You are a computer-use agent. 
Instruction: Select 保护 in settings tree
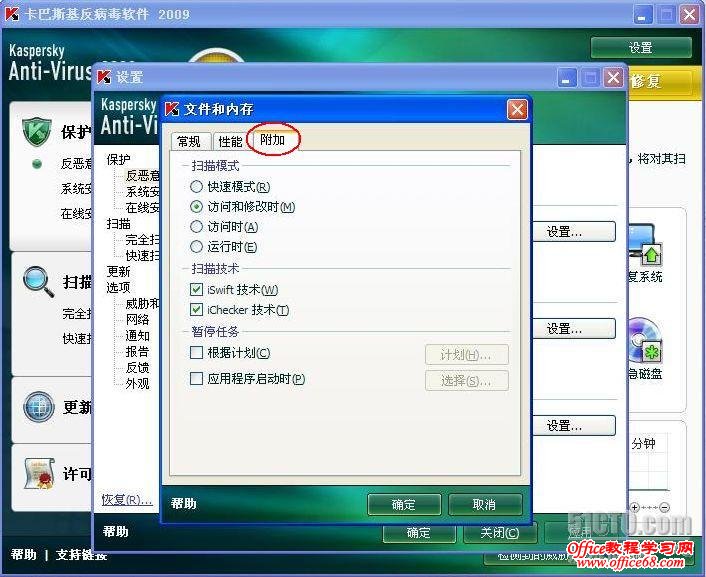(x=118, y=159)
